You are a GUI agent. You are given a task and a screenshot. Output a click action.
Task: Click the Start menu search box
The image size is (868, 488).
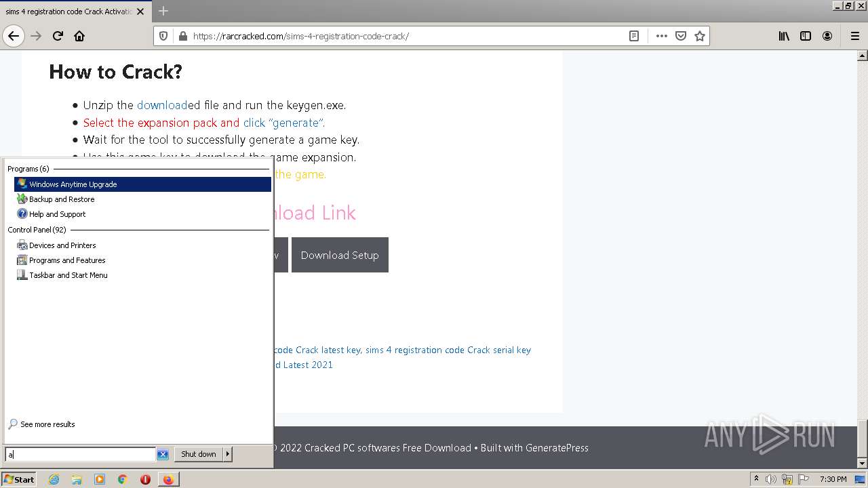(81, 454)
